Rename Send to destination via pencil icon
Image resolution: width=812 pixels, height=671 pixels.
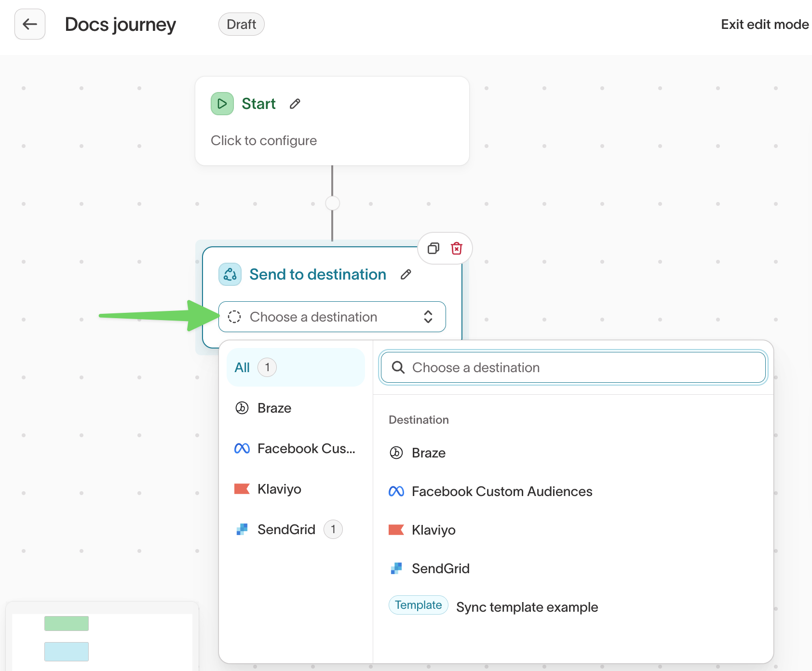pos(406,274)
